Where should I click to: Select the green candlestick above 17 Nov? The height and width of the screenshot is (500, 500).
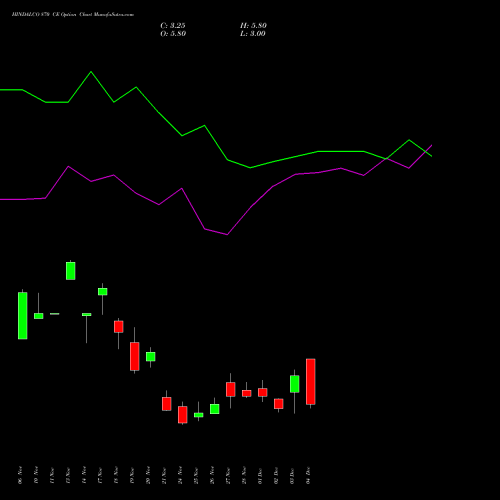click(103, 292)
